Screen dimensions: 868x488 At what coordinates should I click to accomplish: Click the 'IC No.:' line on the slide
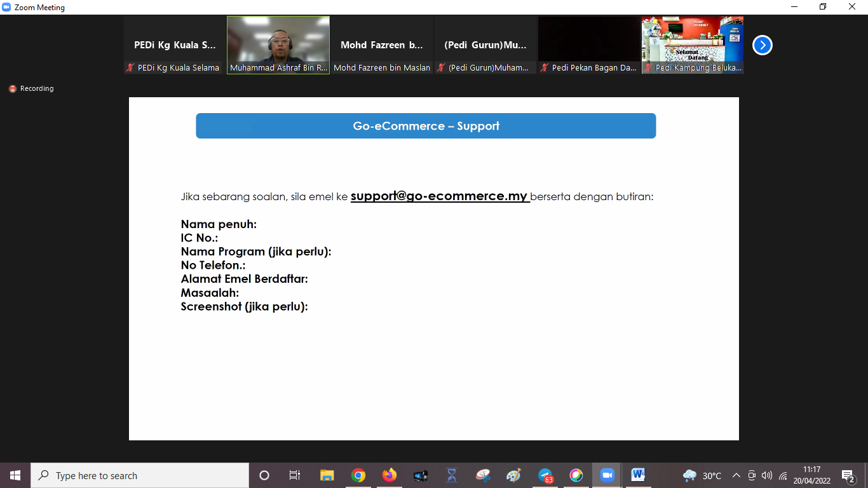(200, 238)
